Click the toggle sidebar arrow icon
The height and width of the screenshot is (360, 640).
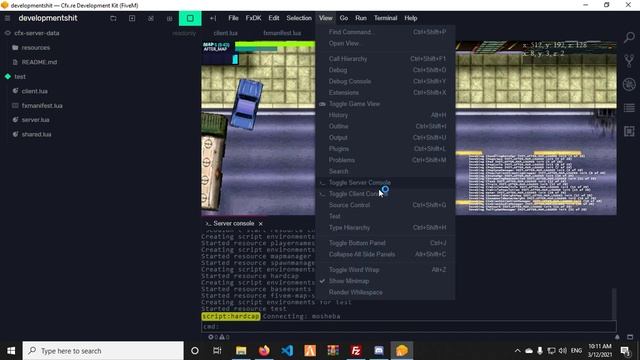(x=213, y=18)
